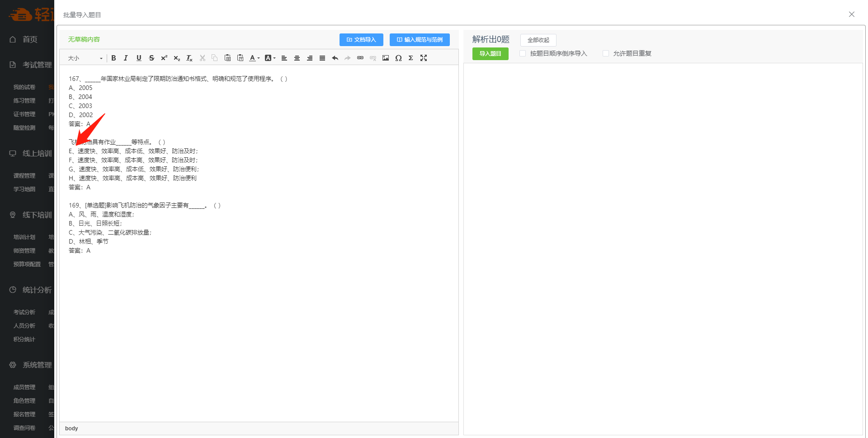This screenshot has width=868, height=438.
Task: Maximize editor with fullscreen icon
Action: click(424, 58)
